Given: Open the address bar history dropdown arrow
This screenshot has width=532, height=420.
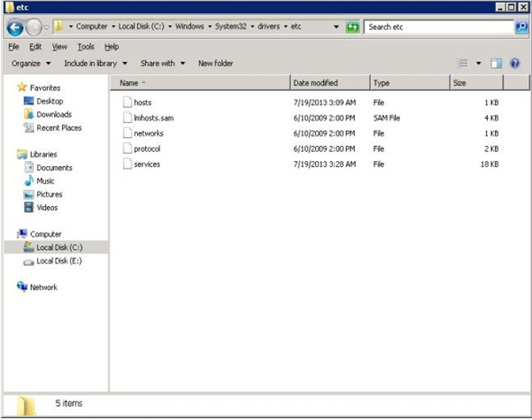Looking at the screenshot, I should coord(336,27).
